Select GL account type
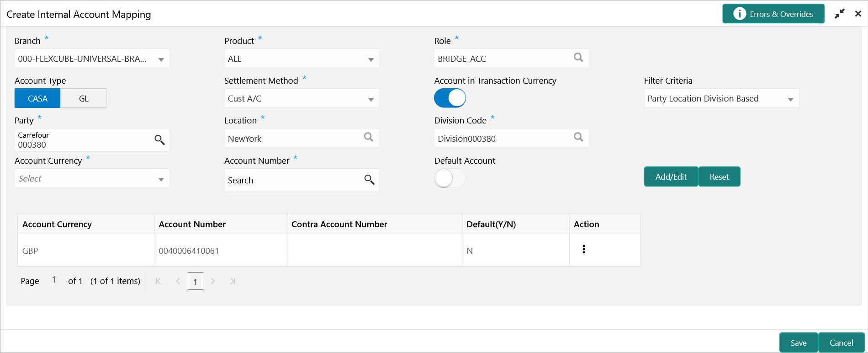The image size is (868, 353). tap(84, 98)
